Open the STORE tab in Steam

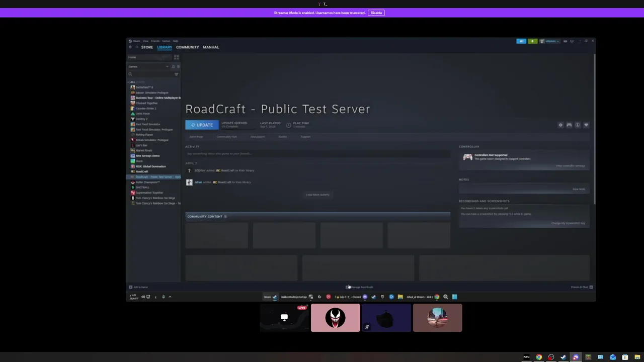click(147, 47)
